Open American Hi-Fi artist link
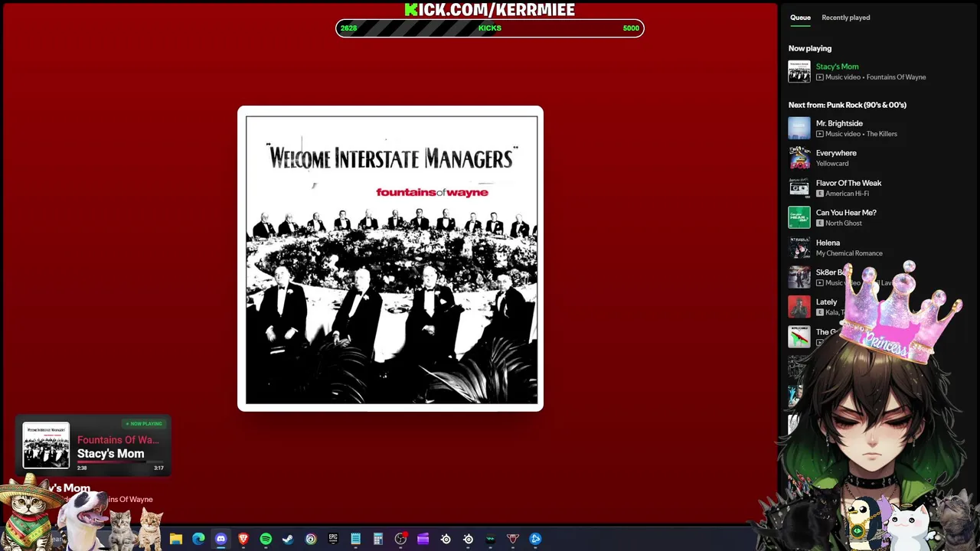 [847, 194]
